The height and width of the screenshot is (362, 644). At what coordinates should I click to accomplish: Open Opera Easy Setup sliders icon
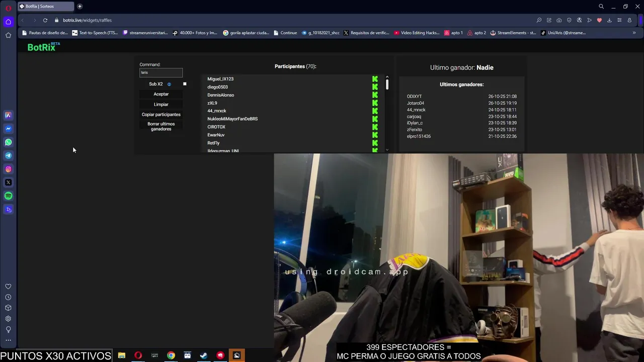(x=619, y=20)
